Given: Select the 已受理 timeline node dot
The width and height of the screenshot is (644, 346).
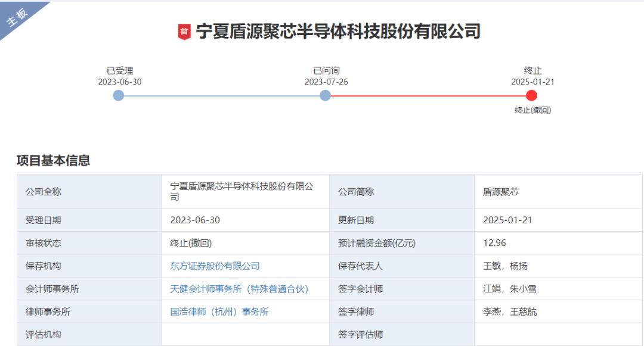Looking at the screenshot, I should [119, 94].
